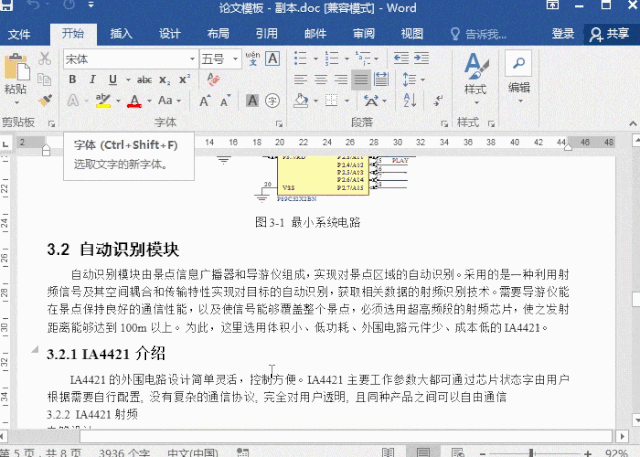Switch to the 引用 References tab
Viewport: 640px width, 457px height.
pyautogui.click(x=267, y=34)
